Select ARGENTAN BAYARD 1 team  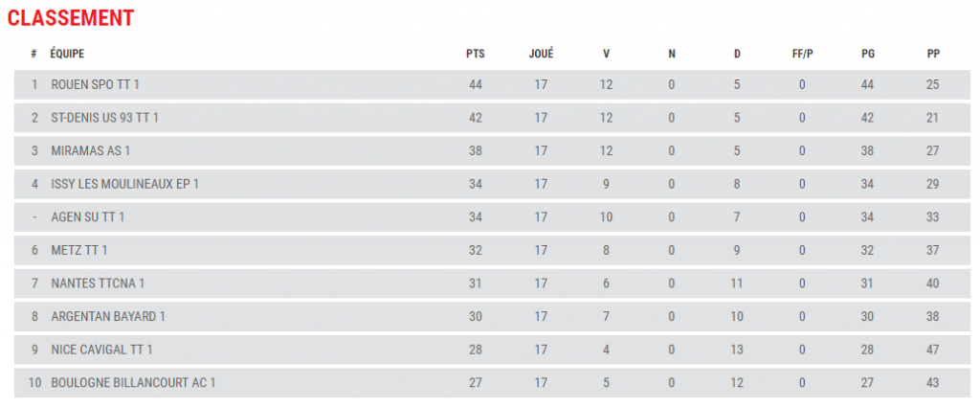(x=108, y=317)
